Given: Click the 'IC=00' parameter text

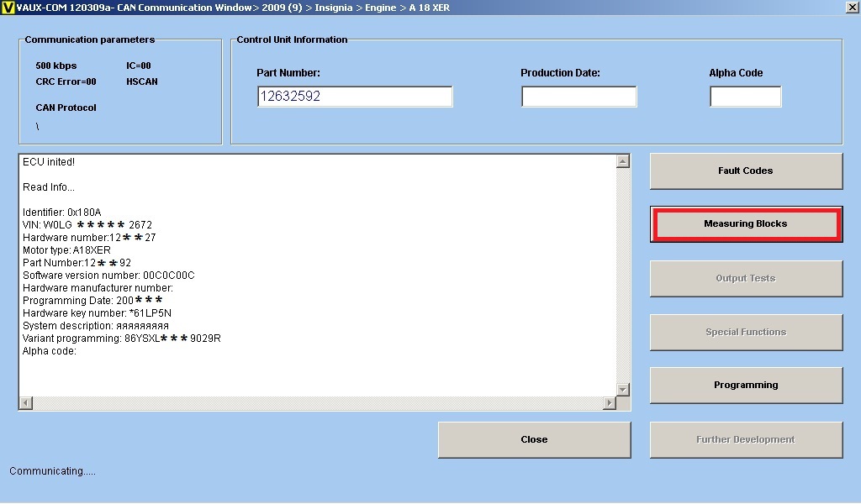Looking at the screenshot, I should (x=139, y=66).
